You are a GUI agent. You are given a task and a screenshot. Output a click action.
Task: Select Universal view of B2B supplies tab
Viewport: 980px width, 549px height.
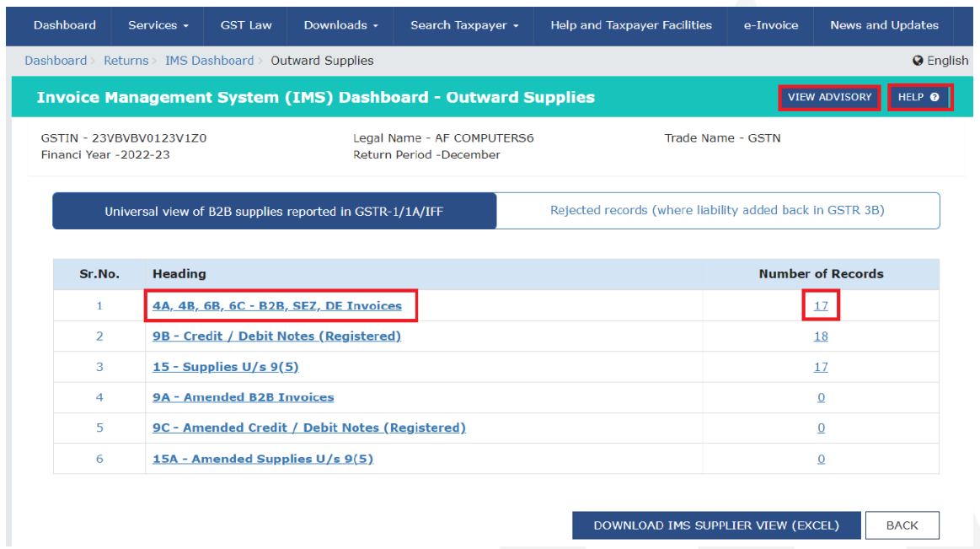tap(275, 212)
